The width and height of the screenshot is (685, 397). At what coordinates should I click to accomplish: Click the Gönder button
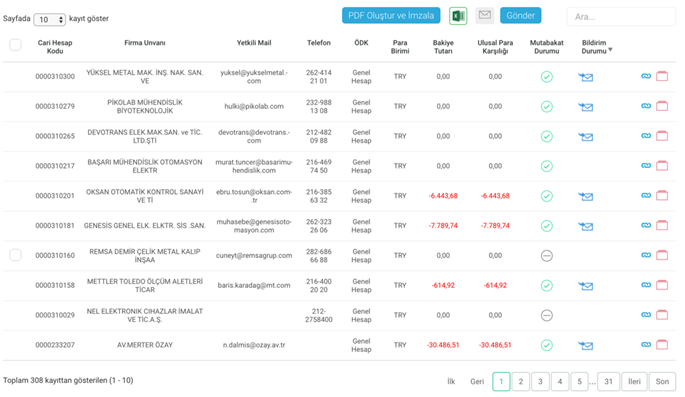coord(520,16)
